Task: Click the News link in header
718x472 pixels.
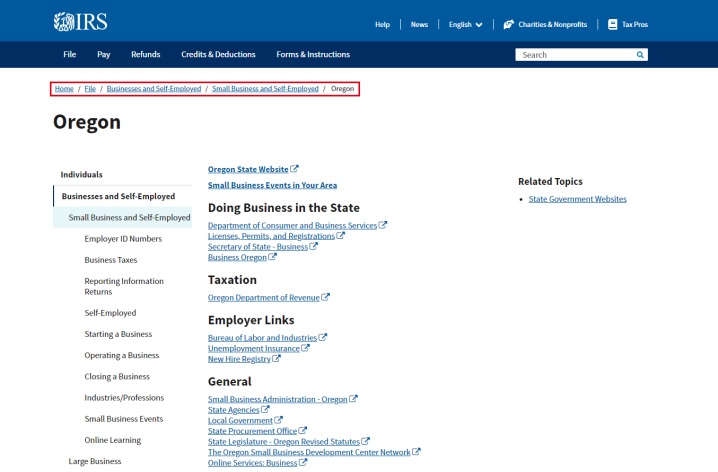Action: [x=419, y=25]
